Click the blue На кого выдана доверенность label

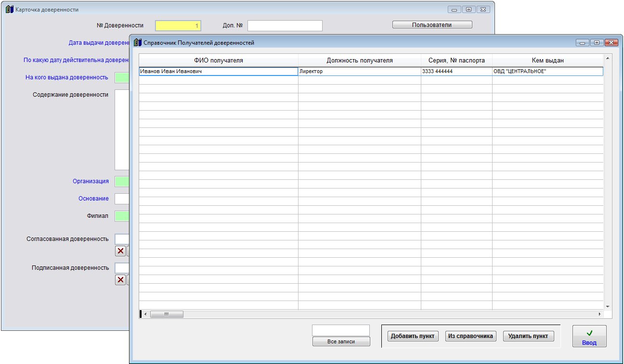(x=67, y=77)
